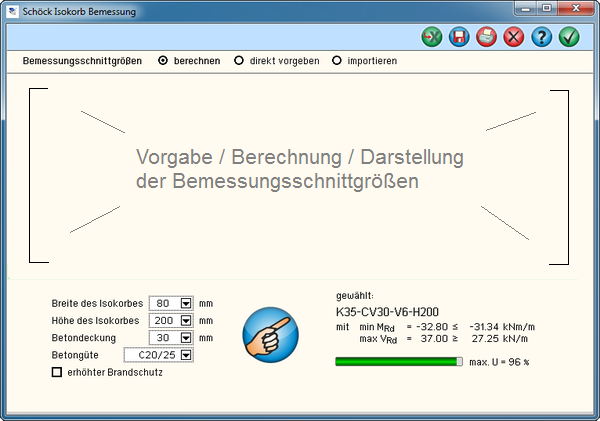Screen dimensions: 600x421
Task: Cancel with the red X icon
Action: 514,38
